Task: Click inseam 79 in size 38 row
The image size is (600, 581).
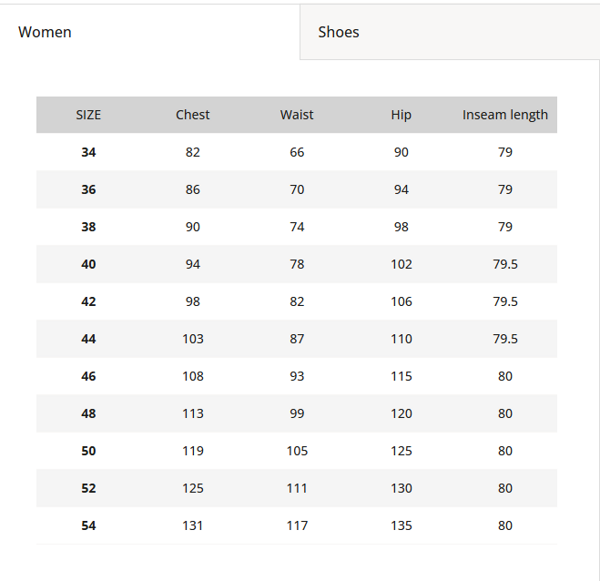Action: [x=505, y=227]
